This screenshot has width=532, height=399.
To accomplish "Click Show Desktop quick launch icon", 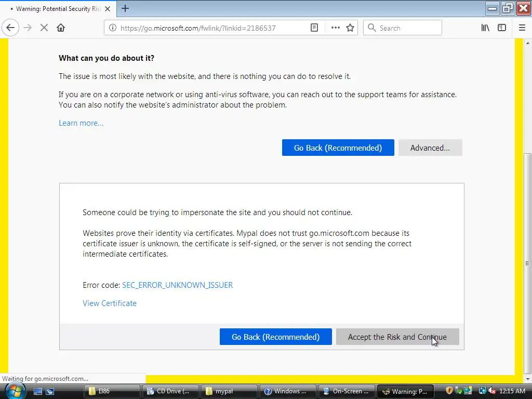I will click(37, 392).
